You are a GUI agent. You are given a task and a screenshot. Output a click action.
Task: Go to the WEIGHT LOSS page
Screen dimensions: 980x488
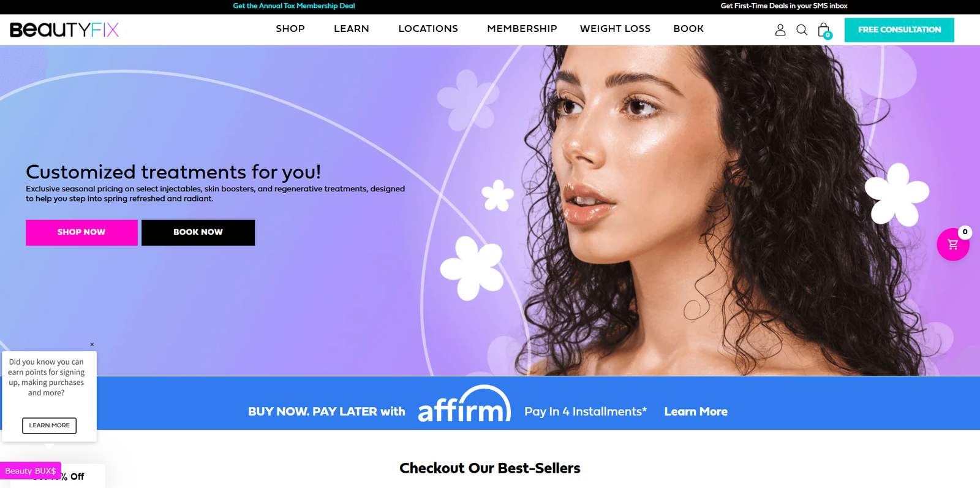(615, 29)
